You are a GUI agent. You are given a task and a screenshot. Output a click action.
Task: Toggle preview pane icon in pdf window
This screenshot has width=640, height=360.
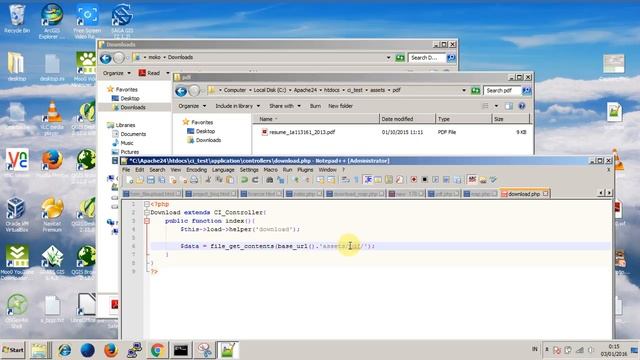pyautogui.click(x=509, y=106)
